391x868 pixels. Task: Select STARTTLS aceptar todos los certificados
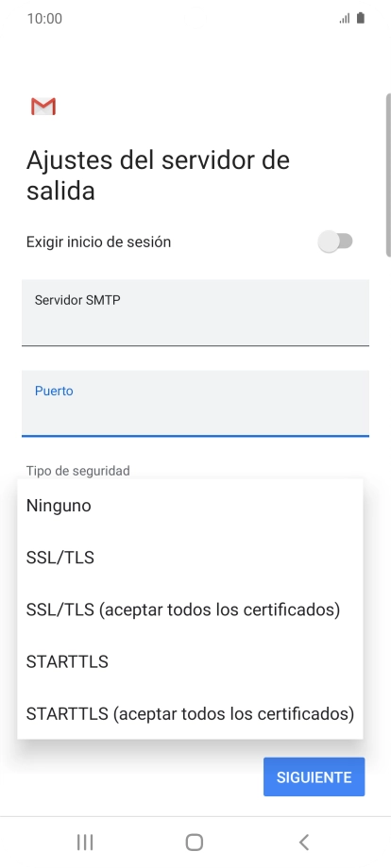[190, 713]
